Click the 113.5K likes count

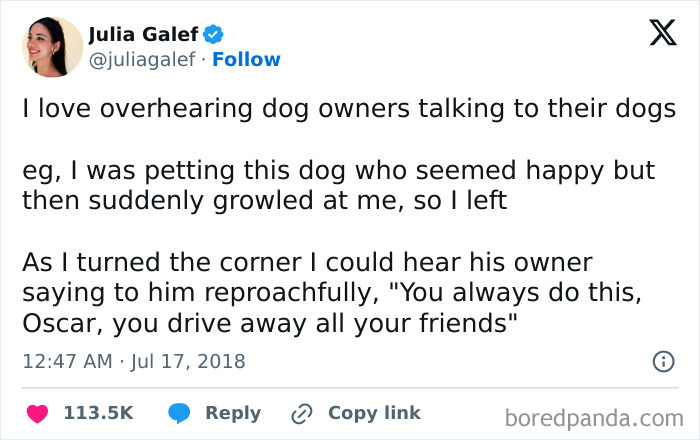pos(98,413)
